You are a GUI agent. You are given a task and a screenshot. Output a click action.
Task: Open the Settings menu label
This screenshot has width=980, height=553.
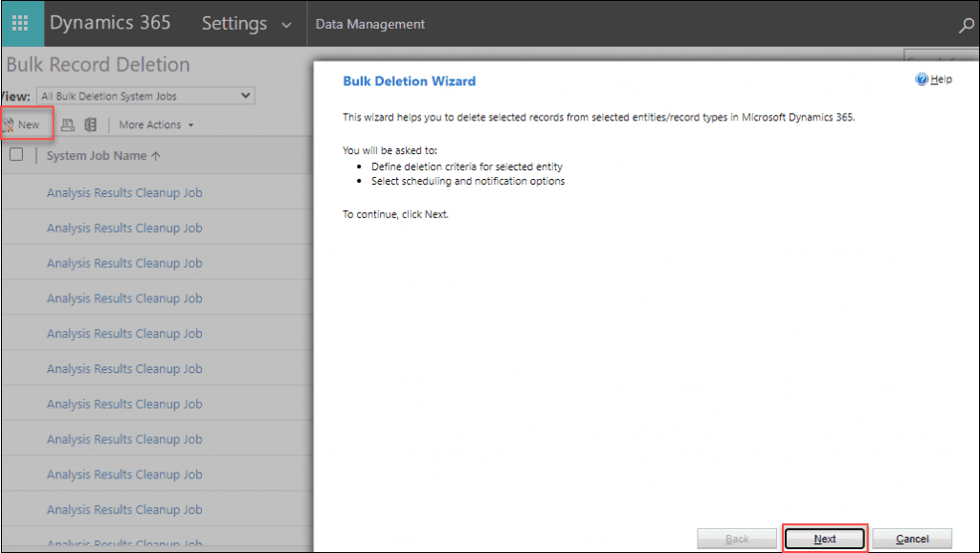[x=234, y=24]
